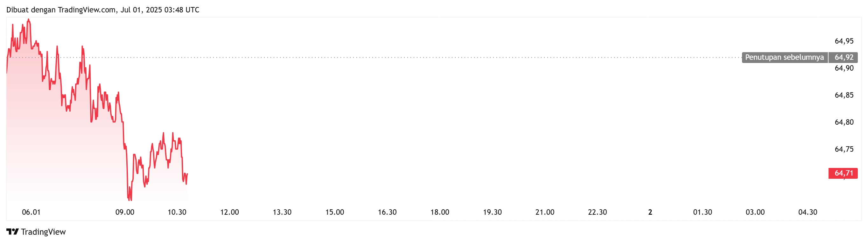Click the Penutupan sebelumnya label

(784, 57)
